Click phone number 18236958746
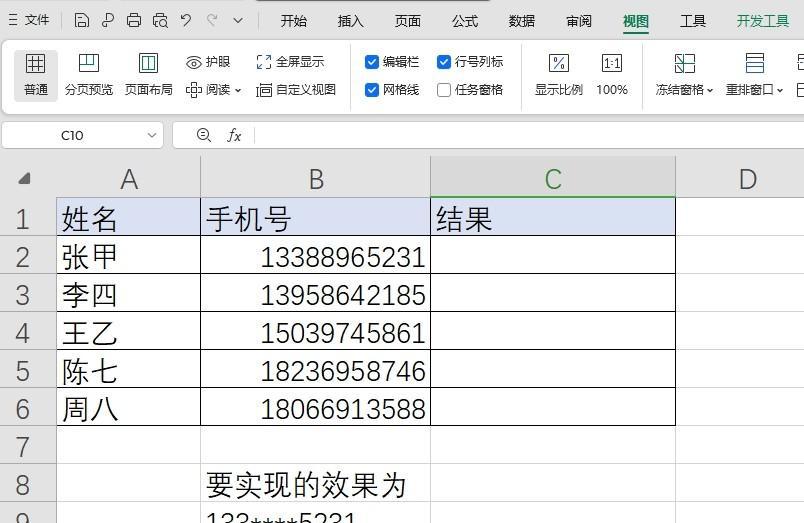Image resolution: width=804 pixels, height=523 pixels. [315, 369]
